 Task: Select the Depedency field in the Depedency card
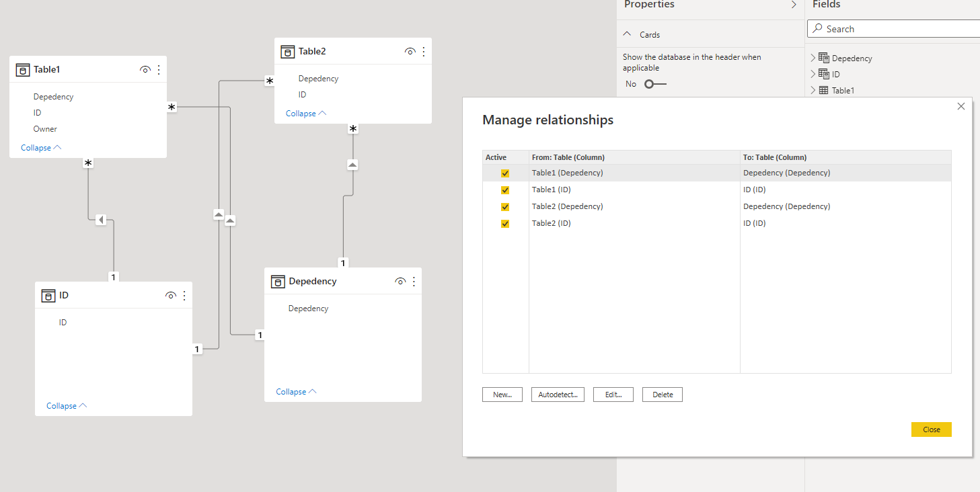pos(308,309)
